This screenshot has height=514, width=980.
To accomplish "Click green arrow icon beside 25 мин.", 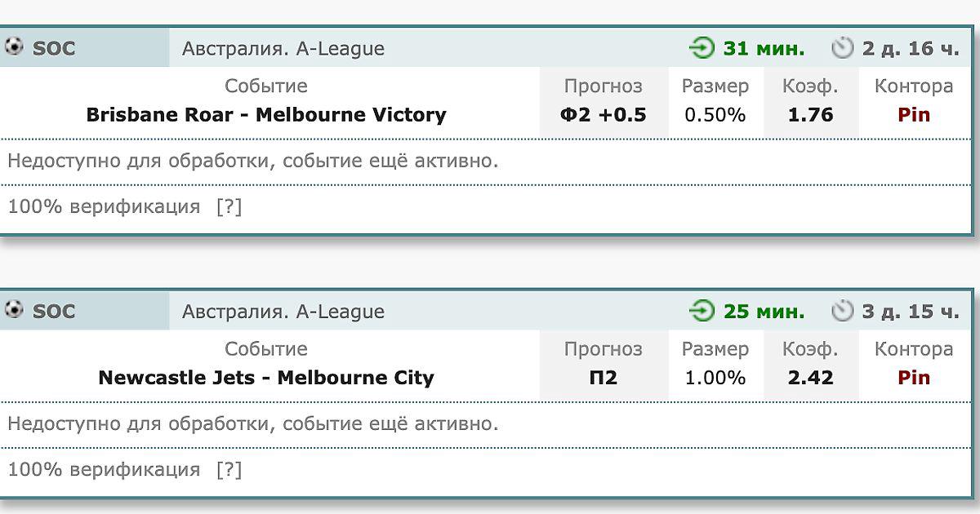I will (702, 312).
